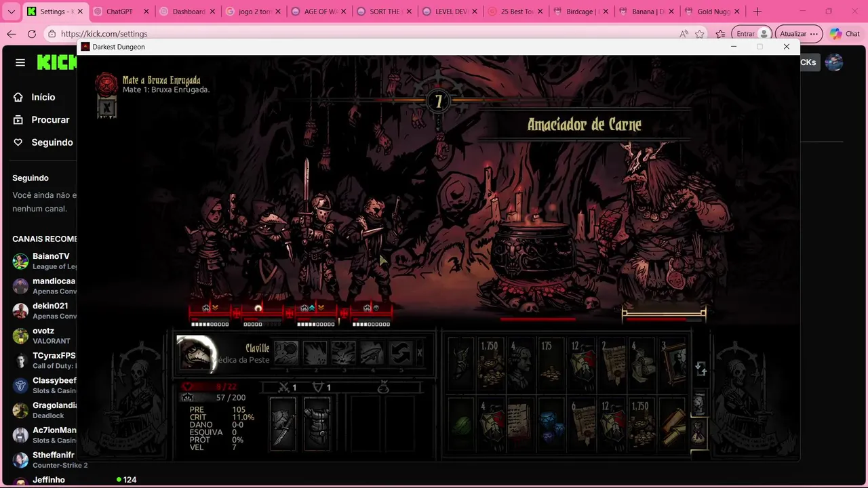This screenshot has width=868, height=488.
Task: Click the inventory sort arrows icon
Action: [701, 369]
